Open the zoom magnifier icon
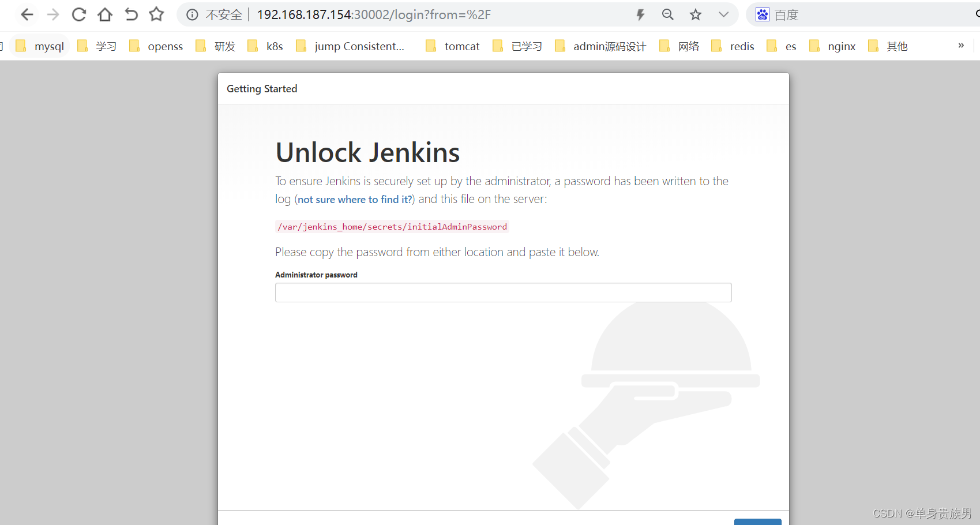Screen dimensions: 980x525 tap(668, 14)
